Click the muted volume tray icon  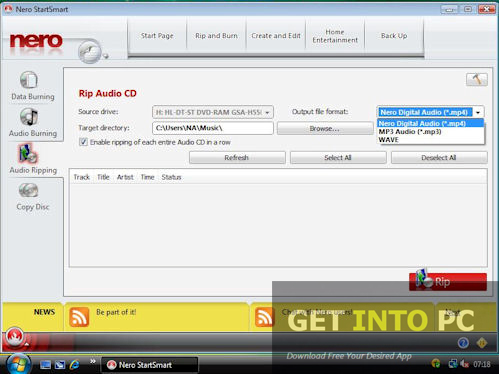(x=464, y=364)
